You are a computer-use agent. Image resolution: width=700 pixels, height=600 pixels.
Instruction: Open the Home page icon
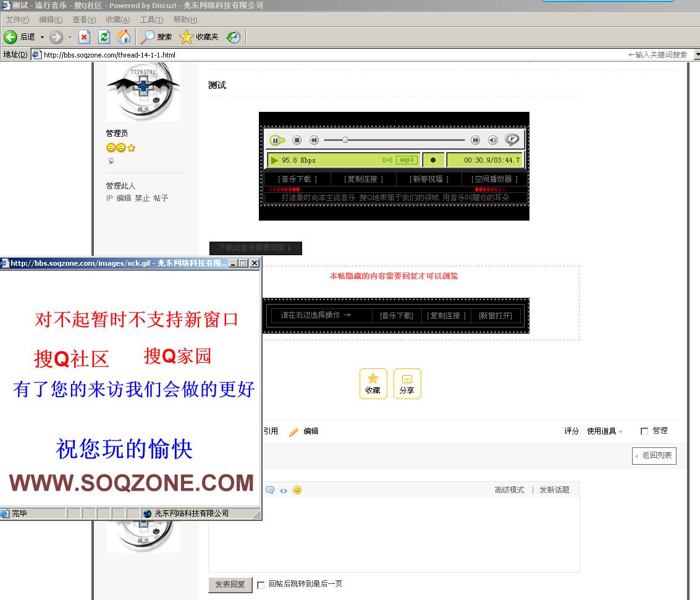[x=124, y=36]
